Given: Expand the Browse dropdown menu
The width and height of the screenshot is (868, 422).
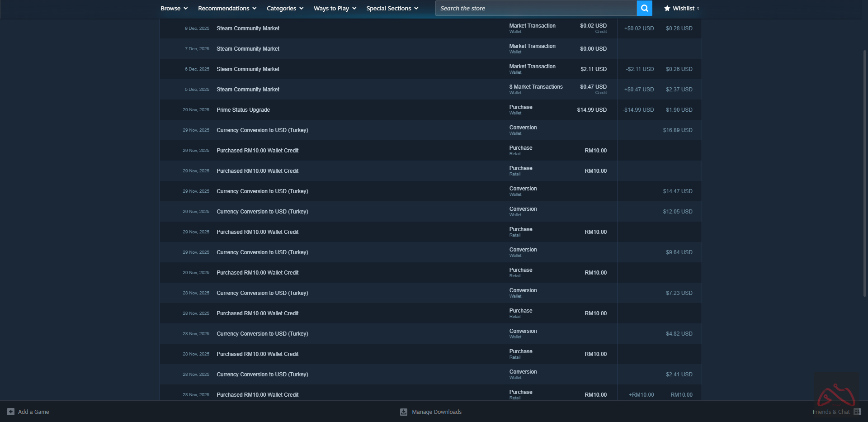Looking at the screenshot, I should (x=174, y=8).
